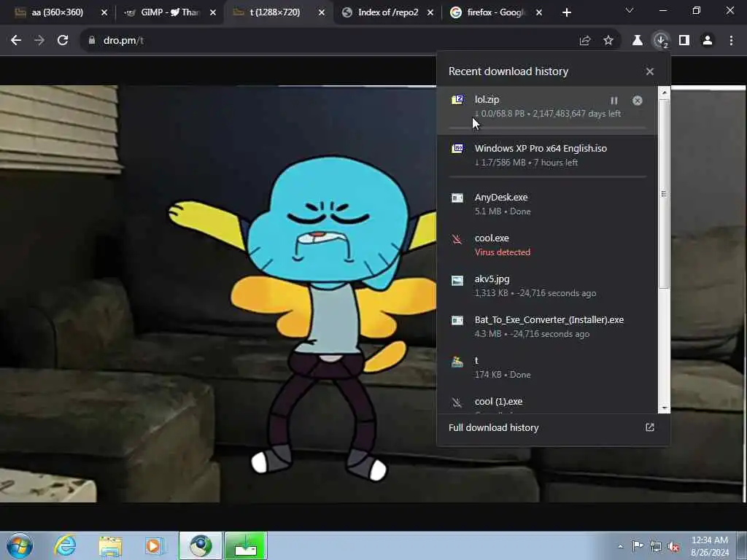Reload the dro.pm page
This screenshot has width=747, height=560.
63,41
